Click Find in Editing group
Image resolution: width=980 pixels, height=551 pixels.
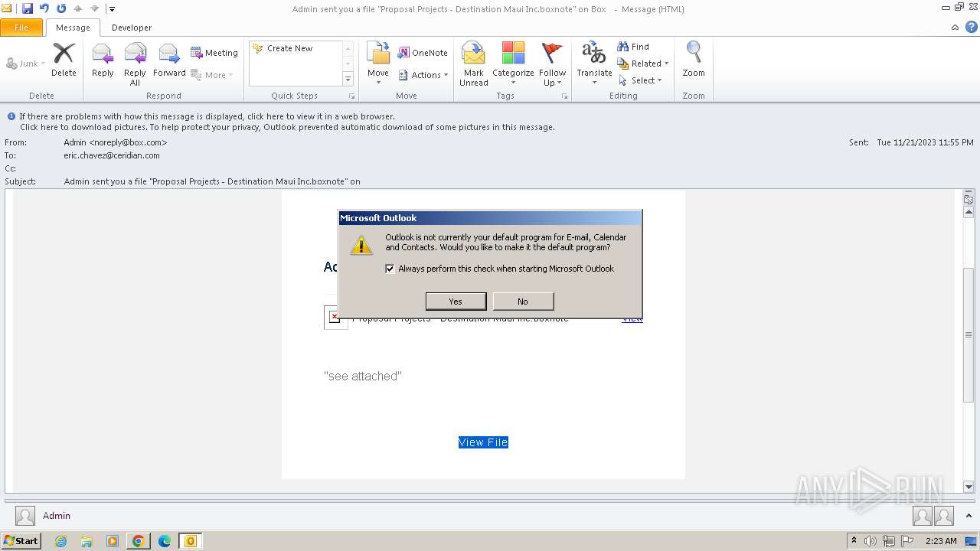[x=633, y=47]
